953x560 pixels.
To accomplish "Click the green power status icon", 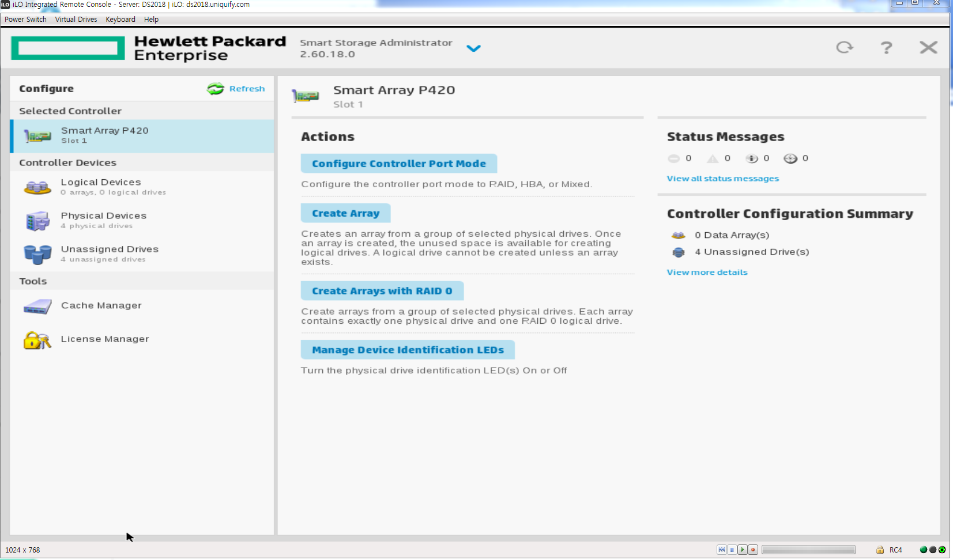I will [x=942, y=550].
